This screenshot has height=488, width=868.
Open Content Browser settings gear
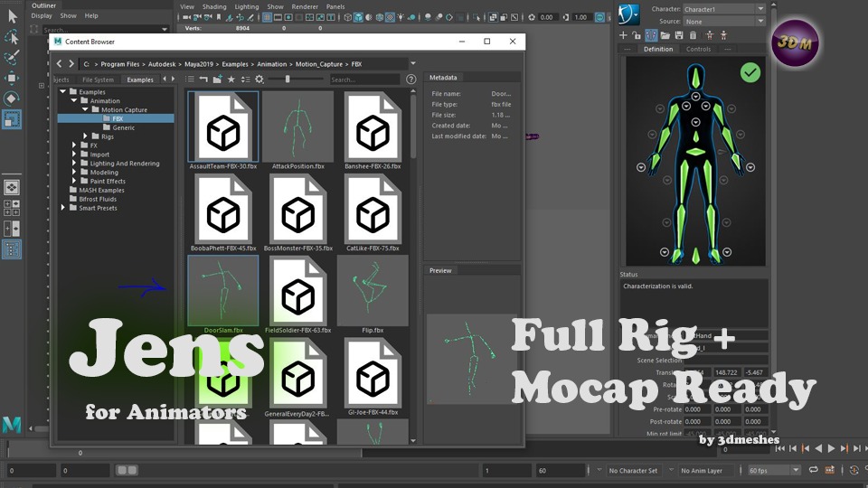pyautogui.click(x=259, y=80)
